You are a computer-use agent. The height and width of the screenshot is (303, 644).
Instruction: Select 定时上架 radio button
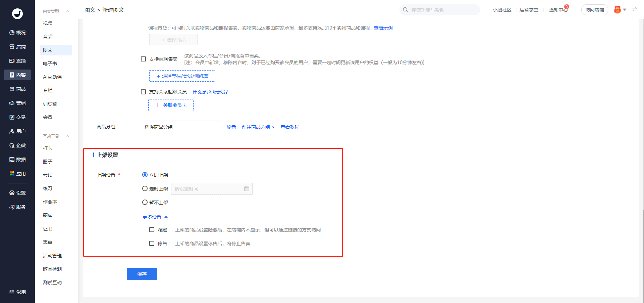click(145, 189)
